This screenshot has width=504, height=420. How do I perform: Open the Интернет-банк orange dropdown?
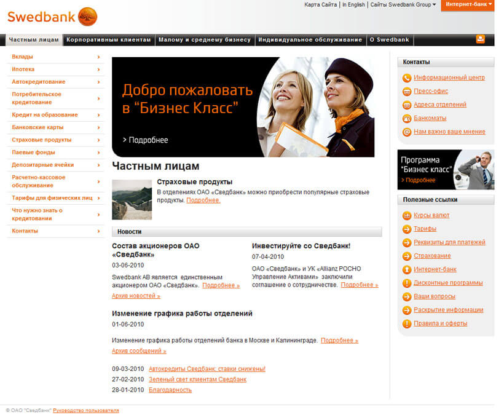[468, 5]
